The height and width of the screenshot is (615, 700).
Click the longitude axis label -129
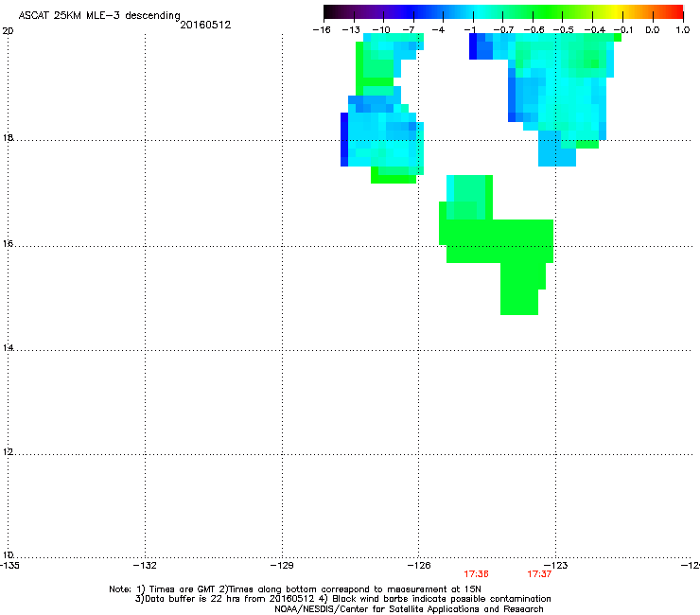pos(282,566)
